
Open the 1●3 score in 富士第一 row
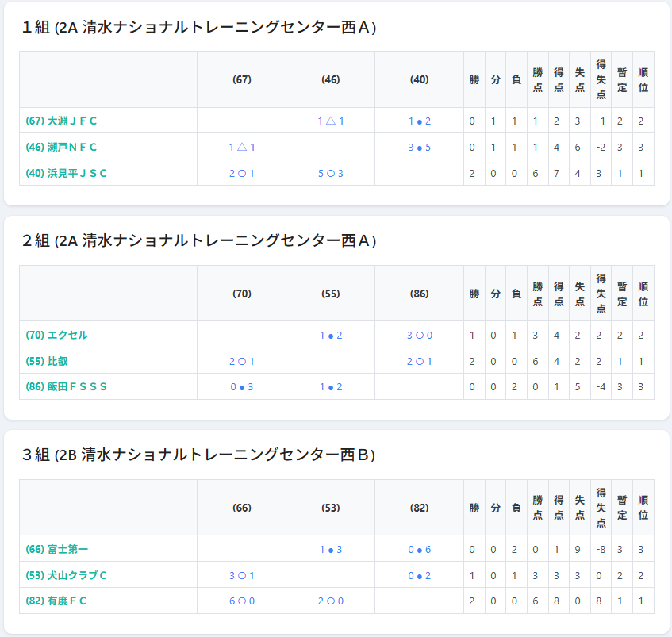click(x=331, y=550)
